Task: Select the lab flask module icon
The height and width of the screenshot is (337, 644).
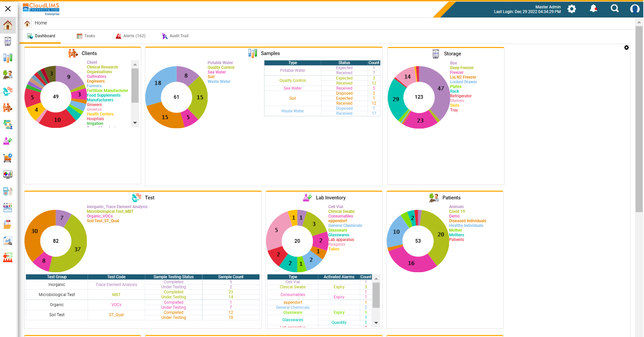Action: click(7, 141)
